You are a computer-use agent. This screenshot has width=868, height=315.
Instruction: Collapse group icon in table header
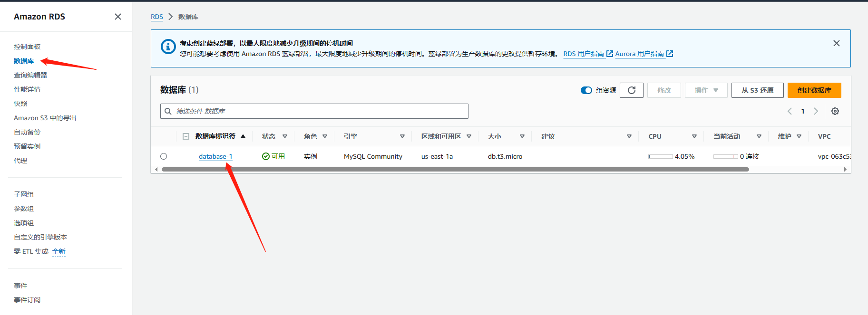pyautogui.click(x=186, y=136)
